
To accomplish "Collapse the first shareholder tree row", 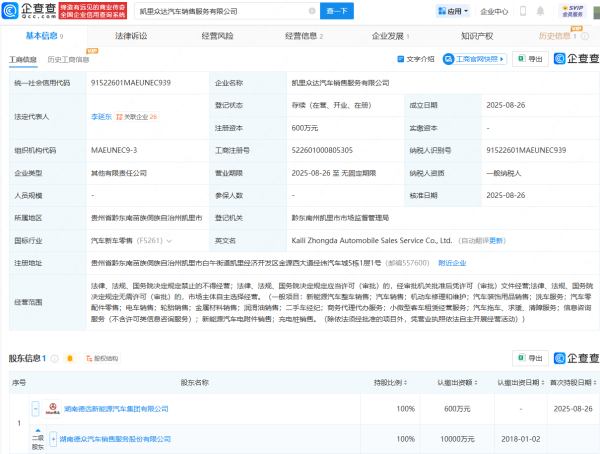I will click(35, 408).
